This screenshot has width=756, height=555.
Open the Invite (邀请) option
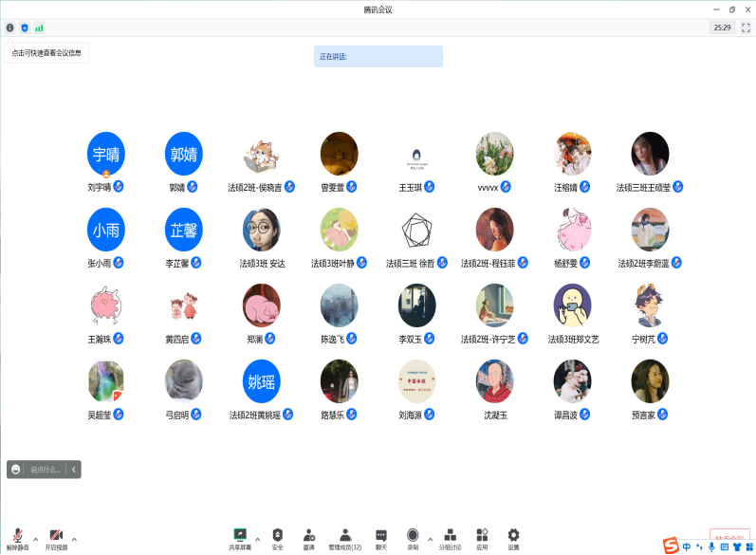click(x=308, y=538)
